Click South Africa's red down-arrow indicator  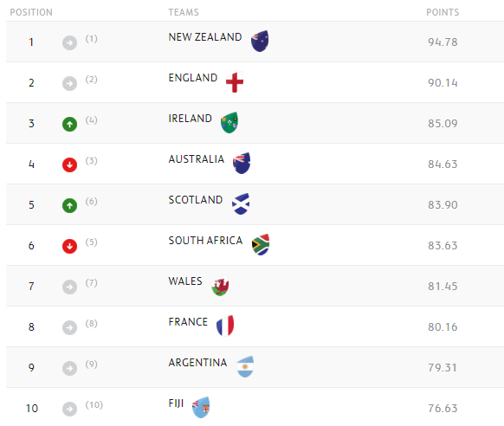(x=70, y=247)
